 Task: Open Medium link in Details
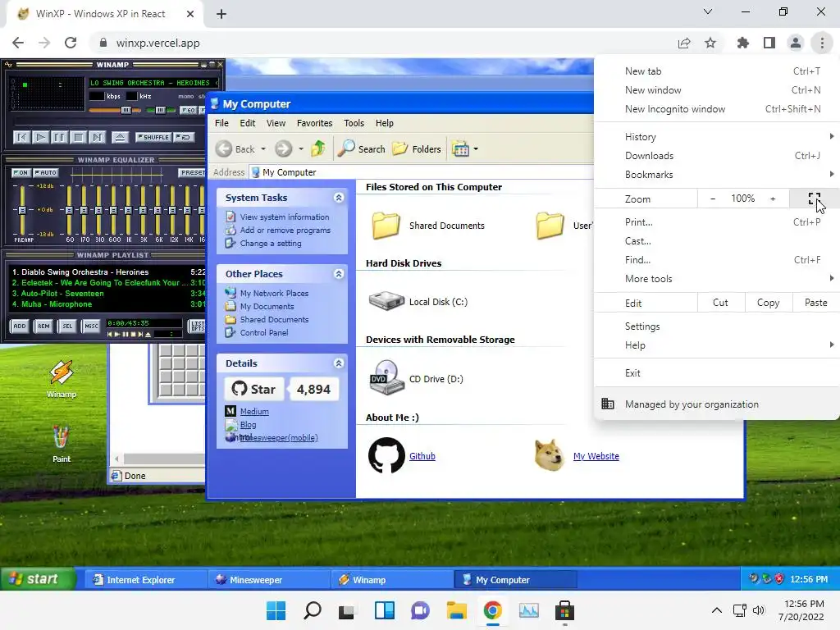pyautogui.click(x=254, y=412)
